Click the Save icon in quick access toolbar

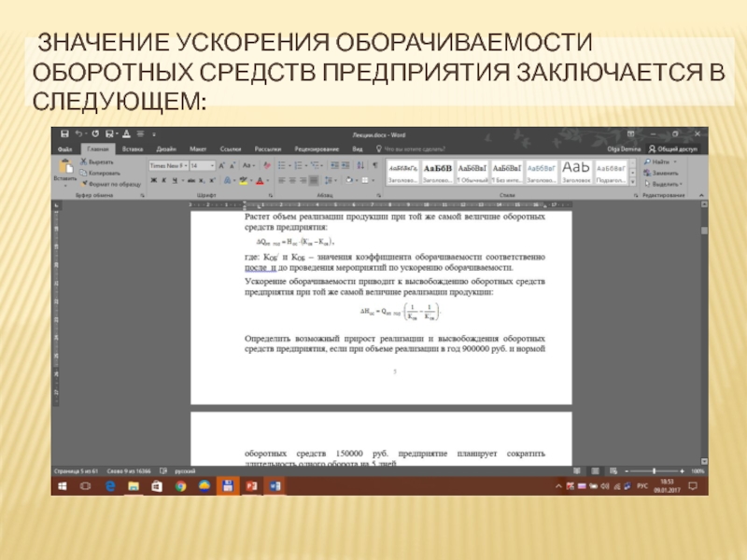[65, 133]
